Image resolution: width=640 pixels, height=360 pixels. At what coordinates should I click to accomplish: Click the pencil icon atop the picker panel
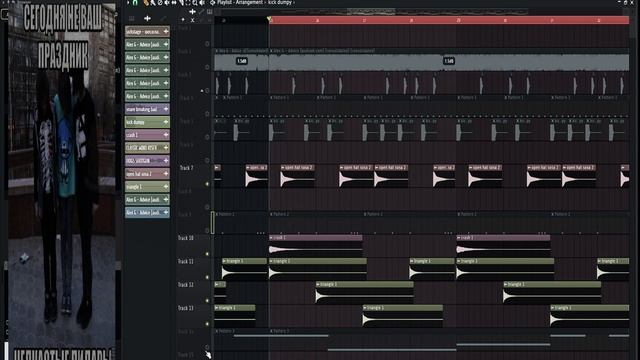point(164,19)
